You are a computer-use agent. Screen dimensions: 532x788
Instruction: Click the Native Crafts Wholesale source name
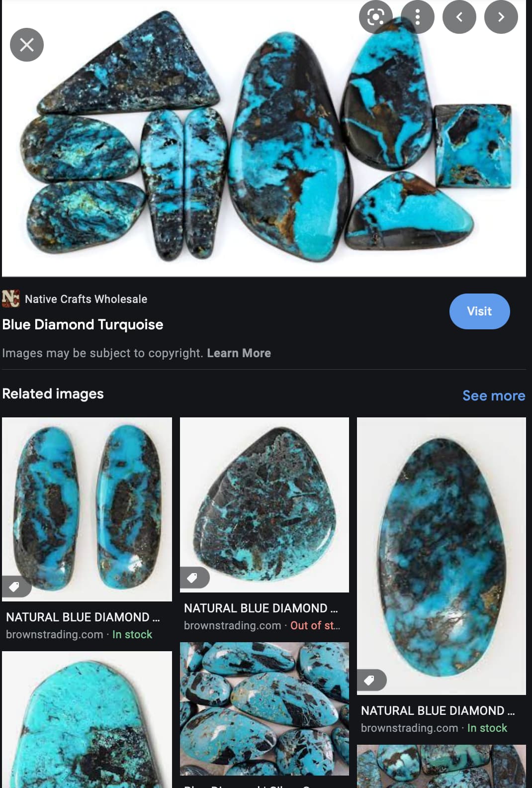[86, 299]
